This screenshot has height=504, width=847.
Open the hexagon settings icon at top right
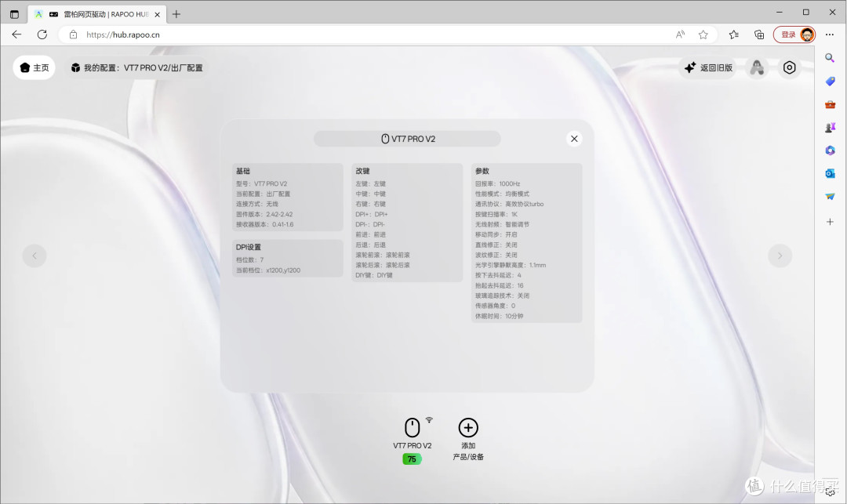click(x=789, y=67)
